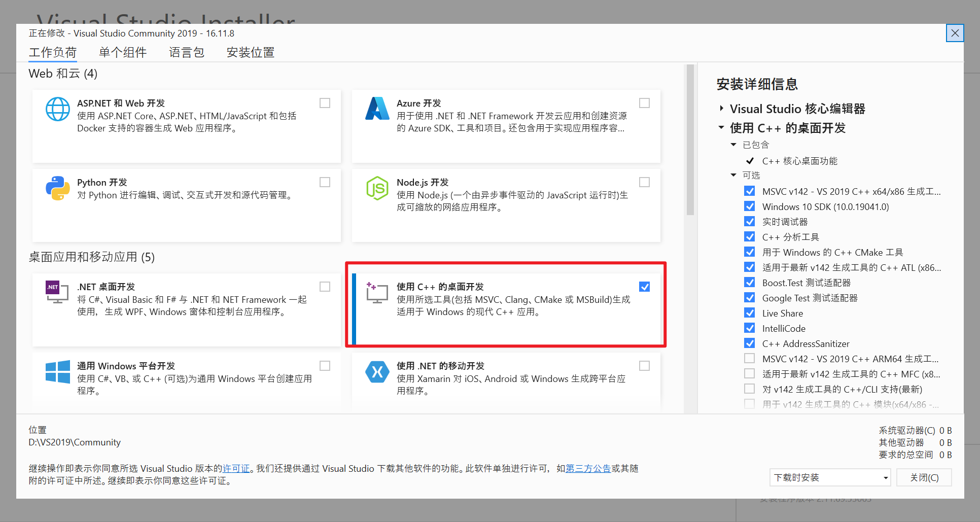The height and width of the screenshot is (522, 980).
Task: Check the 通用 Windows 平台开发 checkbox
Action: 325,366
